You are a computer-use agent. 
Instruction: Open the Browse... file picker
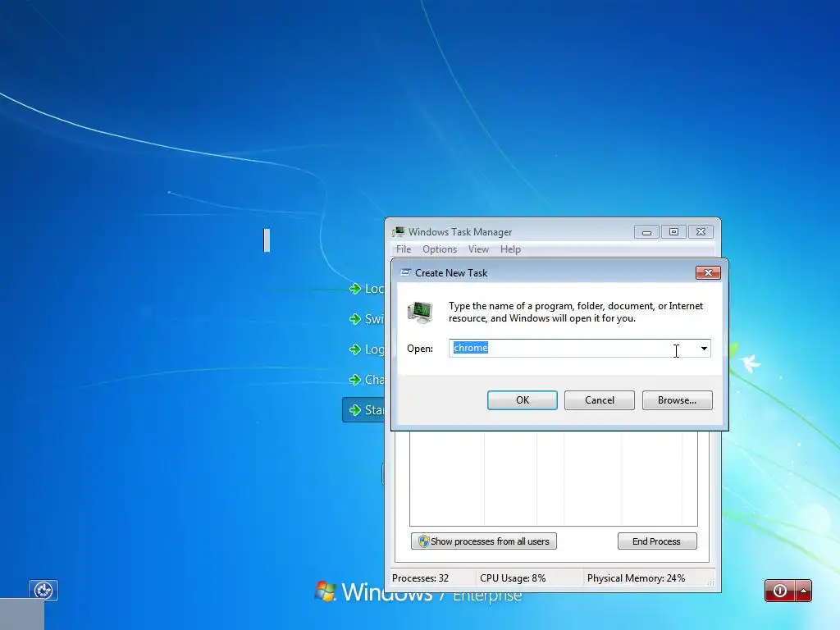point(677,400)
